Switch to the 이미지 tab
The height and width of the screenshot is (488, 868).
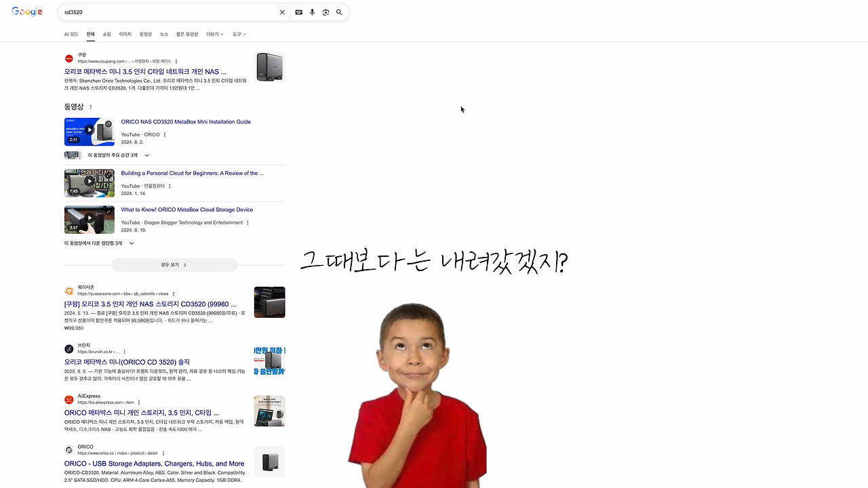tap(125, 34)
